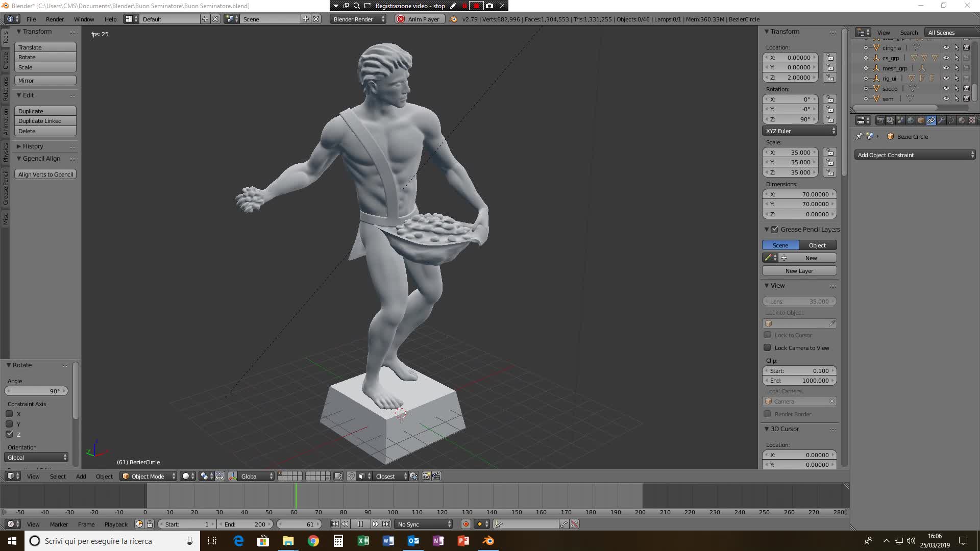The image size is (980, 551).
Task: Click the pin icon next to BezierCircle
Action: point(859,136)
